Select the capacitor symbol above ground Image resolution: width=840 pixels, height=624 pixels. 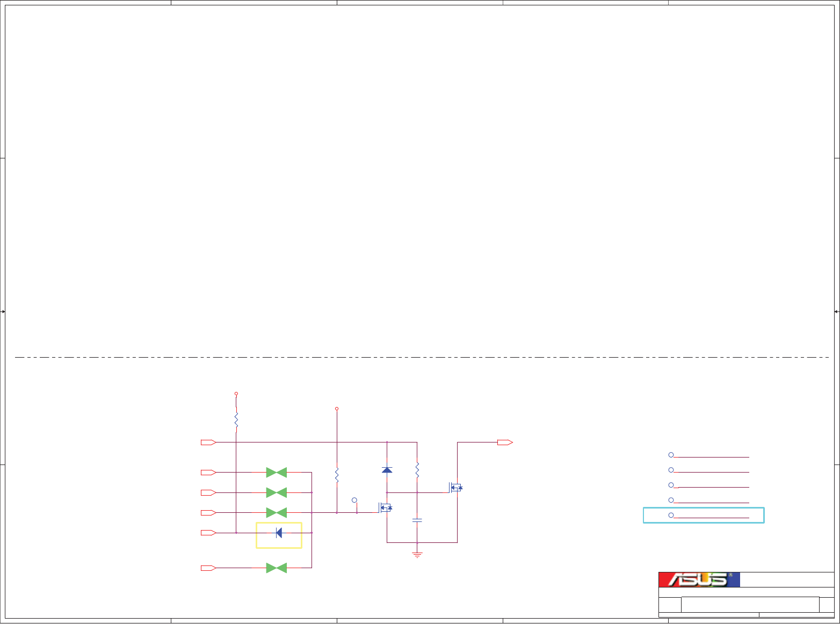[x=417, y=520]
